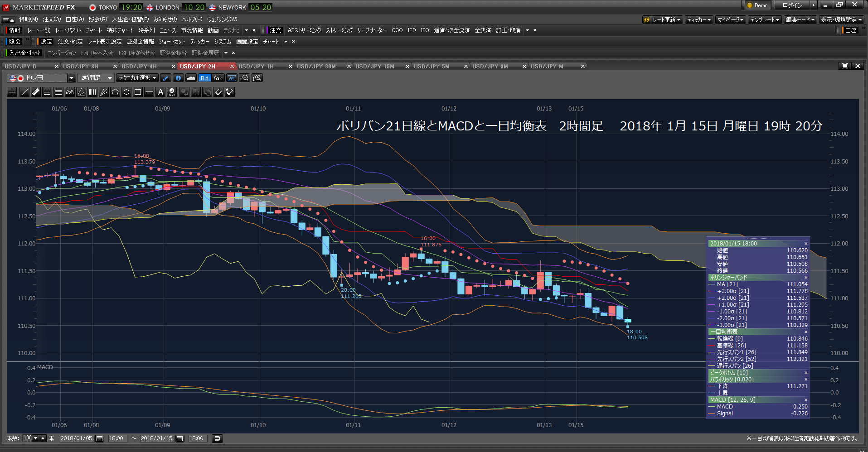Click the area chart type icon
Image resolution: width=868 pixels, height=452 pixels.
(191, 78)
